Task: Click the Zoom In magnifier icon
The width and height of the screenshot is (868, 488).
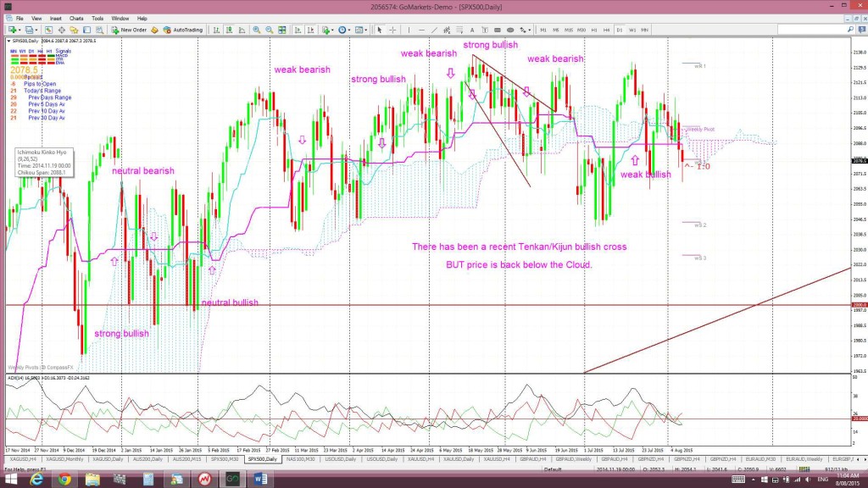Action: pyautogui.click(x=256, y=30)
